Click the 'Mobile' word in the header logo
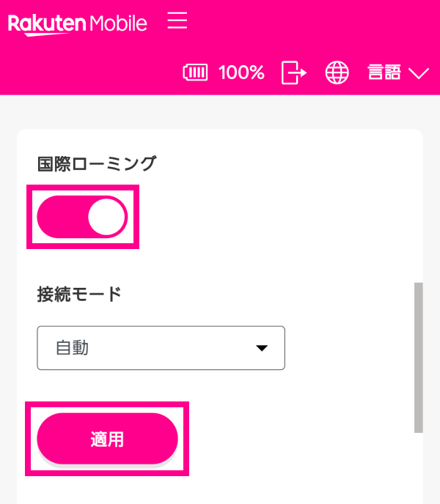This screenshot has width=440, height=504. pos(117,23)
